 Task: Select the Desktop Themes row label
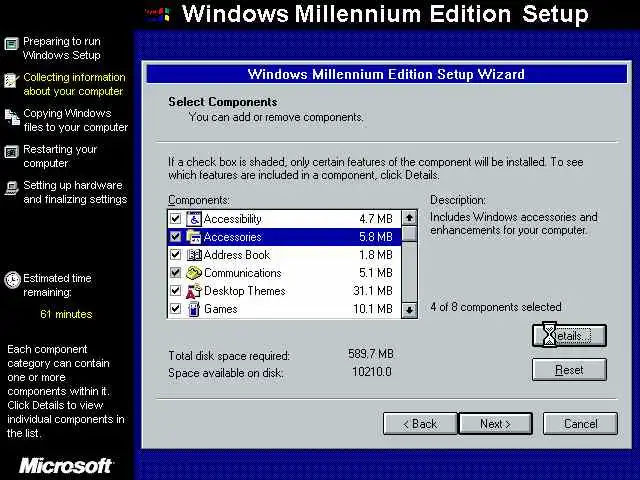pos(244,291)
